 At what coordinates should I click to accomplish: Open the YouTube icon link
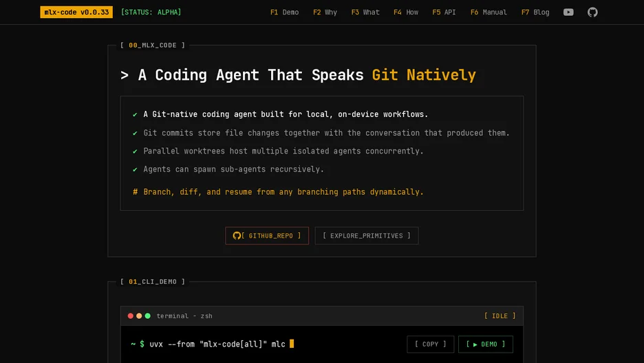pos(568,12)
